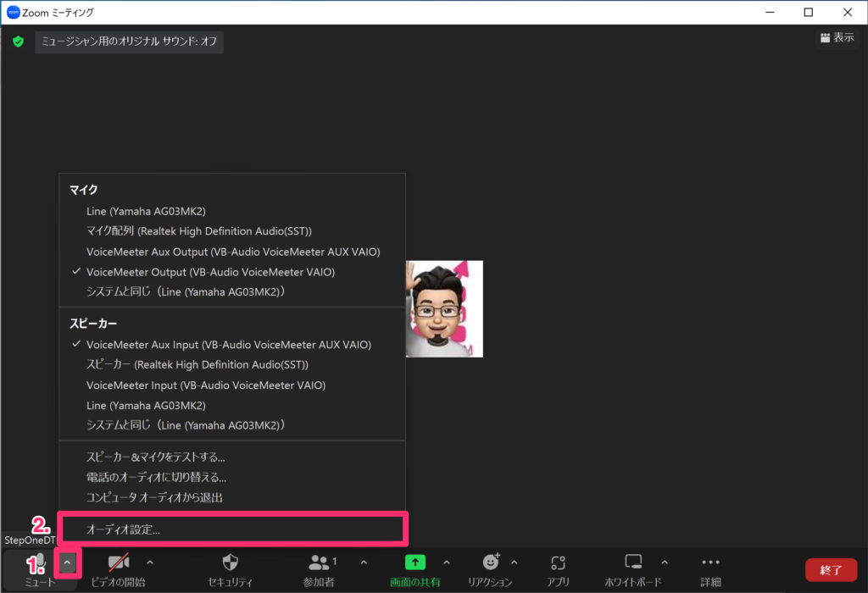
Task: Select マイク配列 Realtek microphone
Action: [x=232, y=231]
